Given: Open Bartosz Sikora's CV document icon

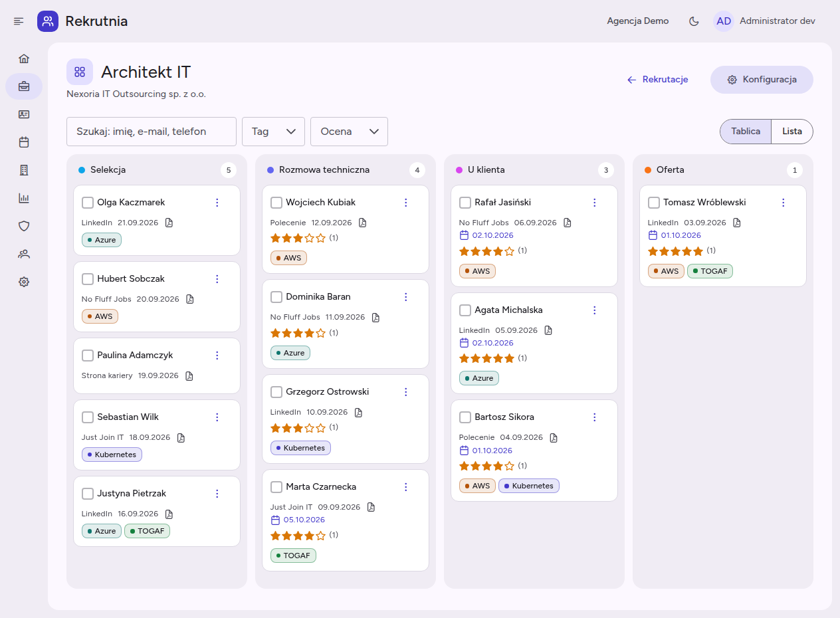Looking at the screenshot, I should point(554,437).
